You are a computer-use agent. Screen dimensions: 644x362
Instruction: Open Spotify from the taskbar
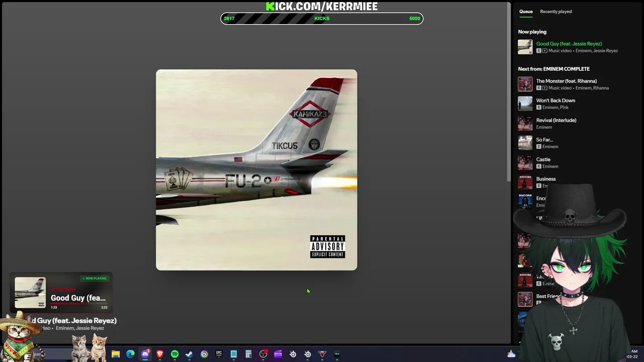(x=175, y=354)
